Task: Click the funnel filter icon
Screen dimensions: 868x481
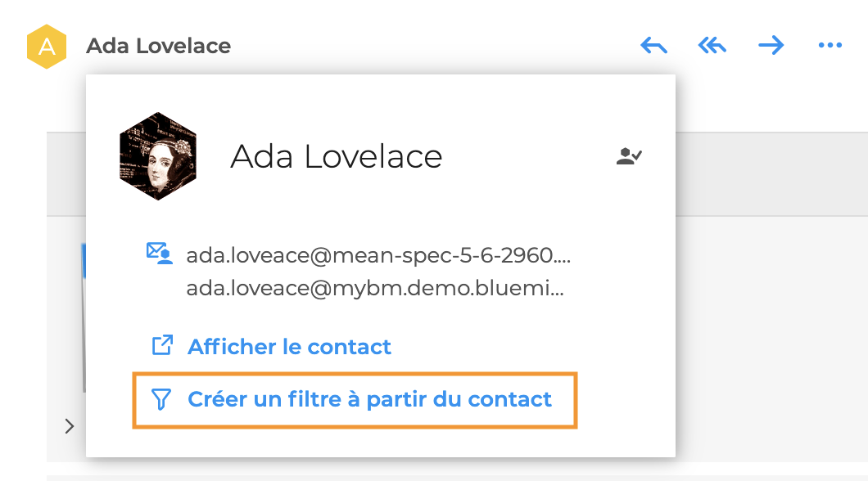Action: [x=161, y=399]
